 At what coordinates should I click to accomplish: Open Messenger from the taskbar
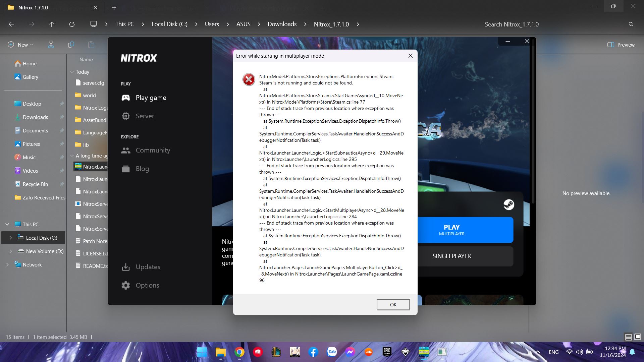pyautogui.click(x=350, y=352)
